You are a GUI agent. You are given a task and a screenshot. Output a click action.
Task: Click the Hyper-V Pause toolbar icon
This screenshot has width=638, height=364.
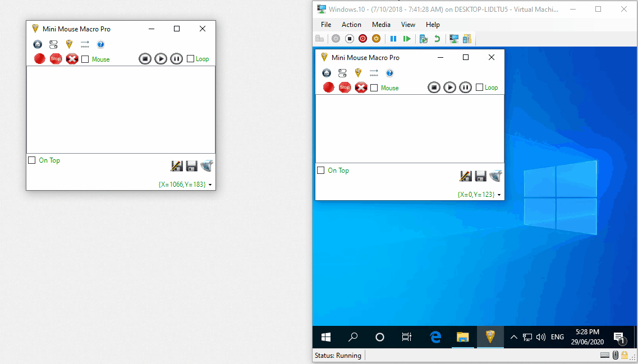[x=393, y=39]
